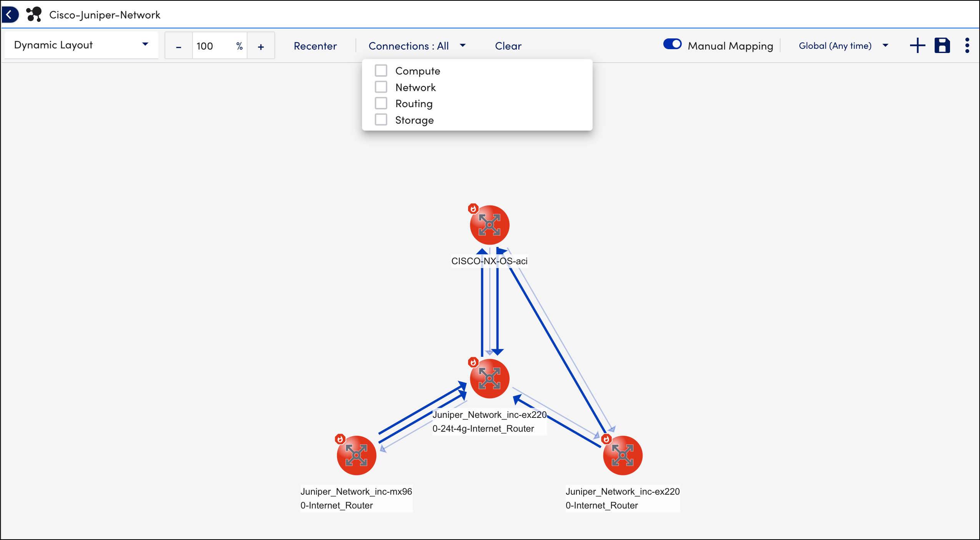Click the Clear link
The width and height of the screenshot is (980, 540).
pyautogui.click(x=508, y=46)
